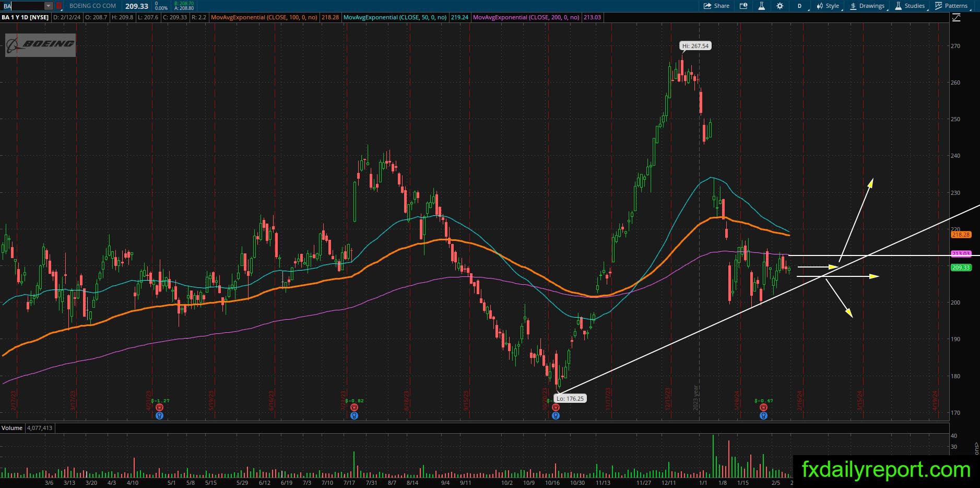This screenshot has height=488, width=980.
Task: Select the cyan MovAvgExponential 50 study label
Action: pos(395,17)
